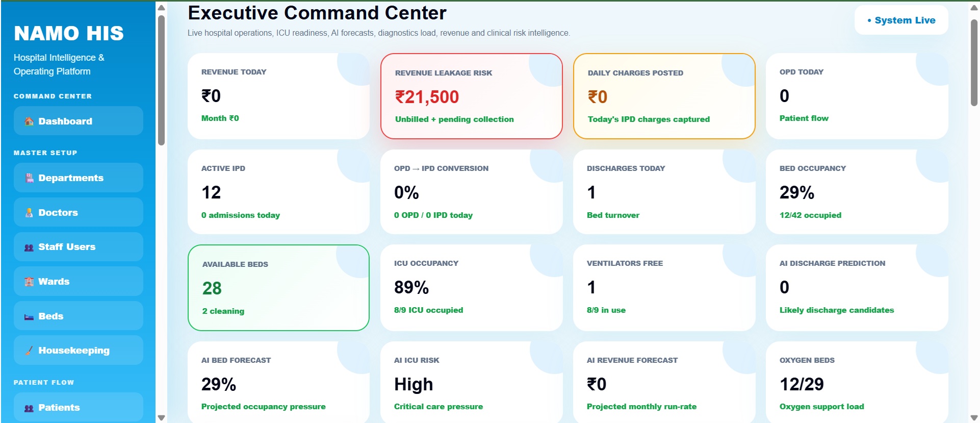Click the '2 cleaning' text
The image size is (980, 423).
(x=223, y=311)
